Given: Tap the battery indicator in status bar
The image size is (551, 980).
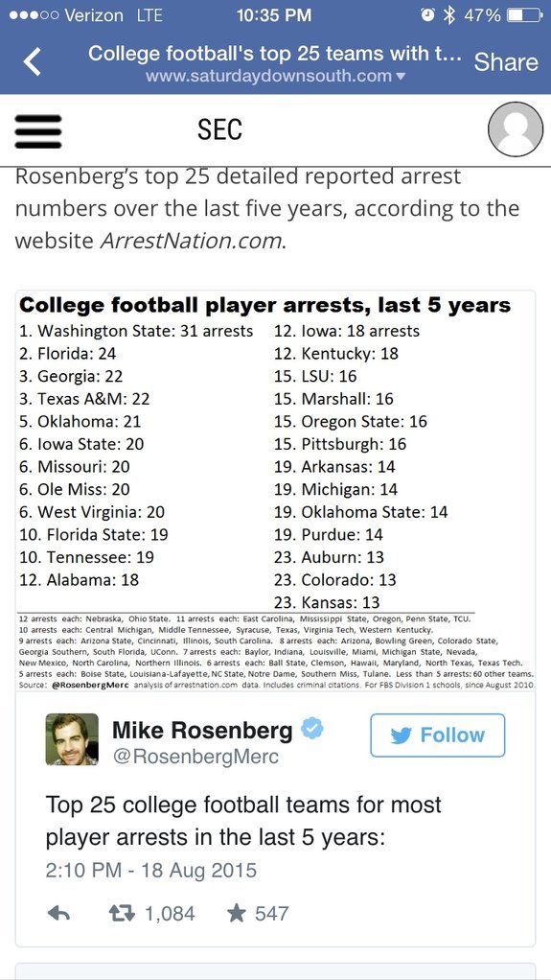Looking at the screenshot, I should pos(523,15).
